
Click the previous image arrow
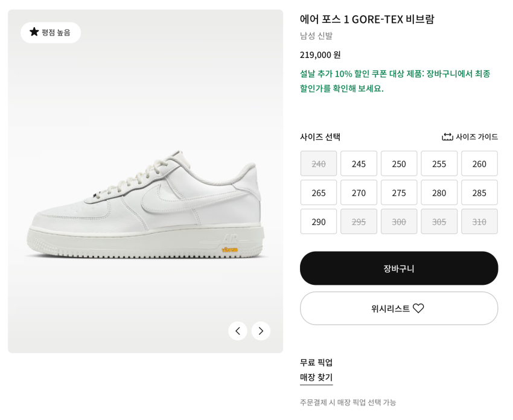tap(238, 331)
